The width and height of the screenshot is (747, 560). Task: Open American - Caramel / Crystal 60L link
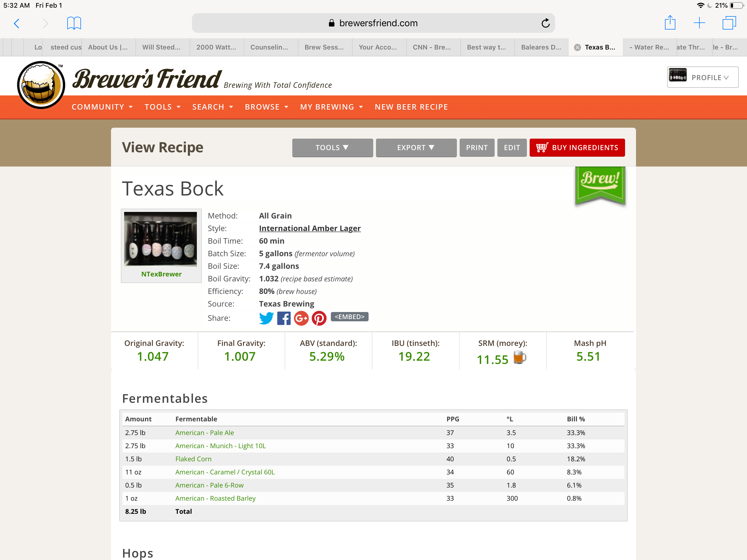(x=225, y=472)
